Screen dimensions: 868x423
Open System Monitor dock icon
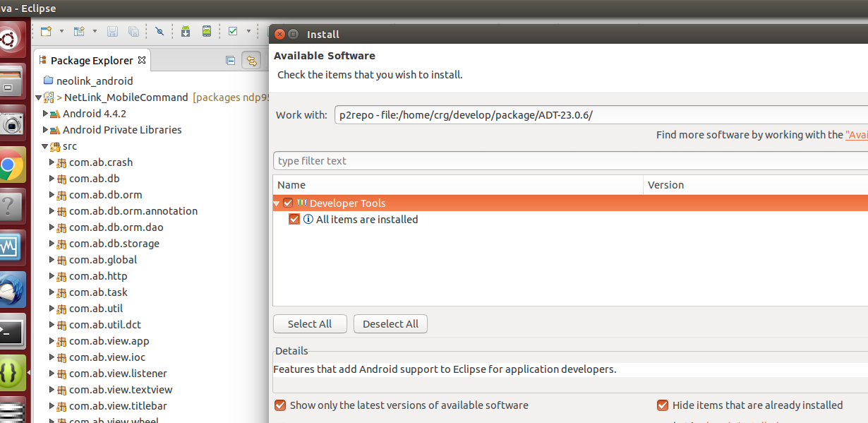(10, 249)
